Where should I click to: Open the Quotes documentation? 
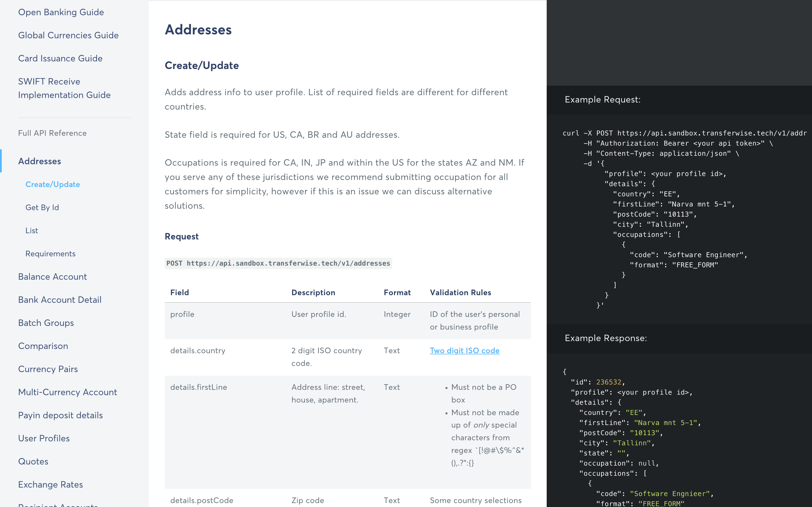pos(33,461)
